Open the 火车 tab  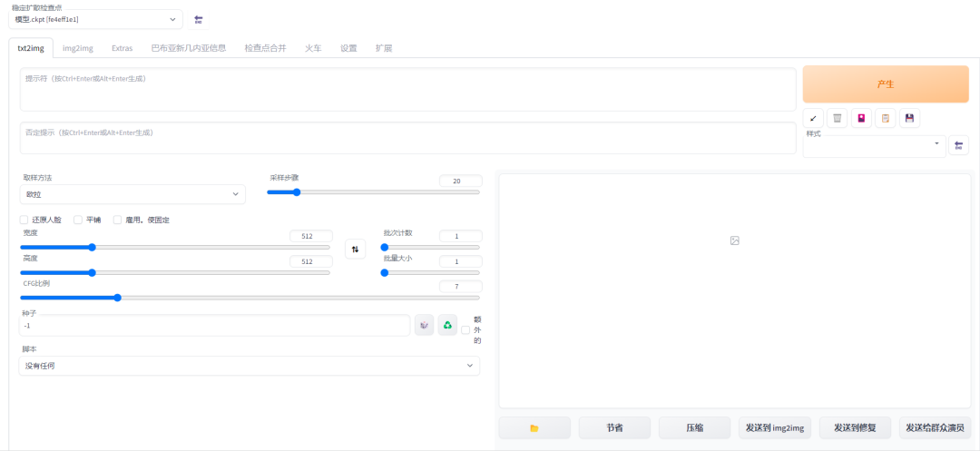tap(313, 48)
